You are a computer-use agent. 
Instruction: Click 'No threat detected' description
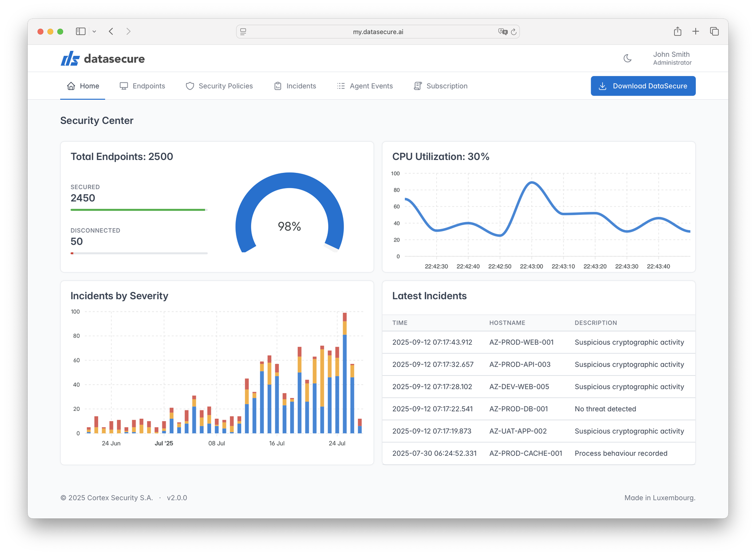pos(605,409)
